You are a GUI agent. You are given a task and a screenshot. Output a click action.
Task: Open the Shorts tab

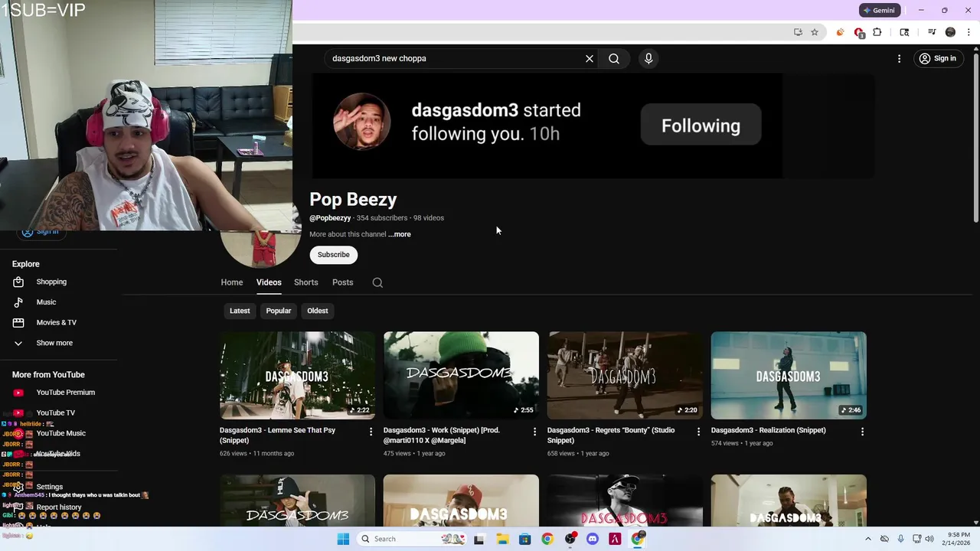point(306,282)
